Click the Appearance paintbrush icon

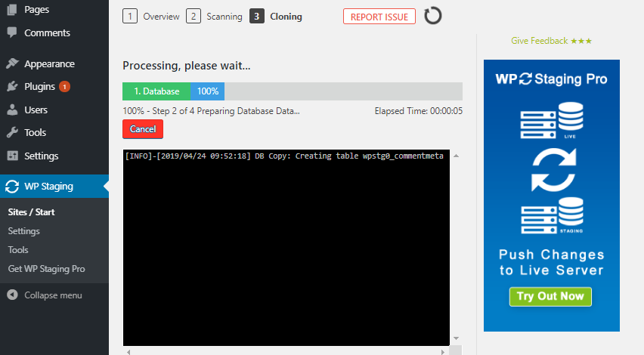pos(12,63)
